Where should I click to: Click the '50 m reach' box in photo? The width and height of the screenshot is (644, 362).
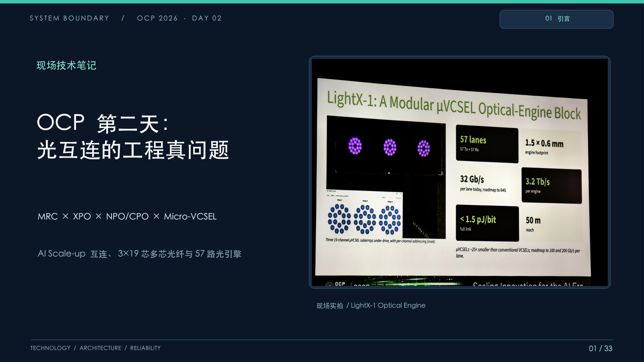tap(551, 224)
